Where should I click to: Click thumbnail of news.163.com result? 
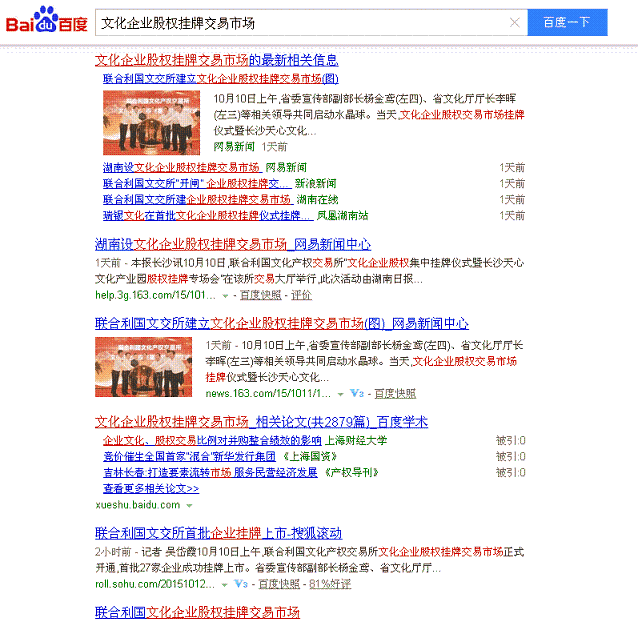click(143, 367)
